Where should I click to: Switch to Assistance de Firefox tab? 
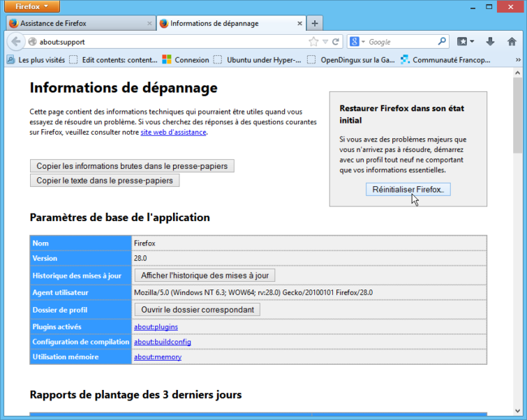point(81,23)
